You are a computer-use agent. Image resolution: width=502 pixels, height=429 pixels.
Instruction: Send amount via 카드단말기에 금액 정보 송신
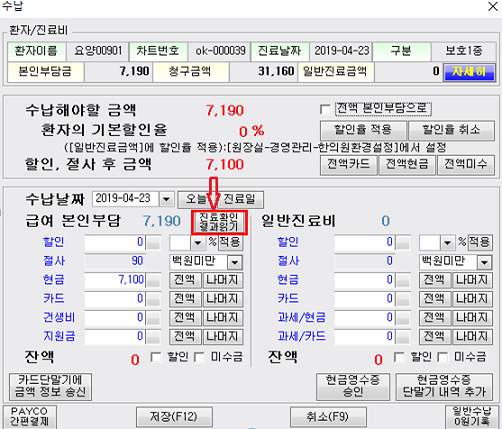point(50,387)
